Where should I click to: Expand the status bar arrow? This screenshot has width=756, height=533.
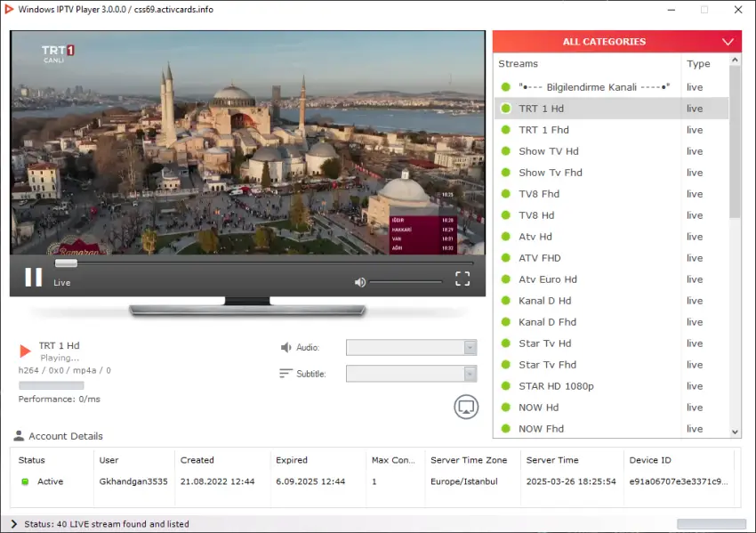click(13, 524)
